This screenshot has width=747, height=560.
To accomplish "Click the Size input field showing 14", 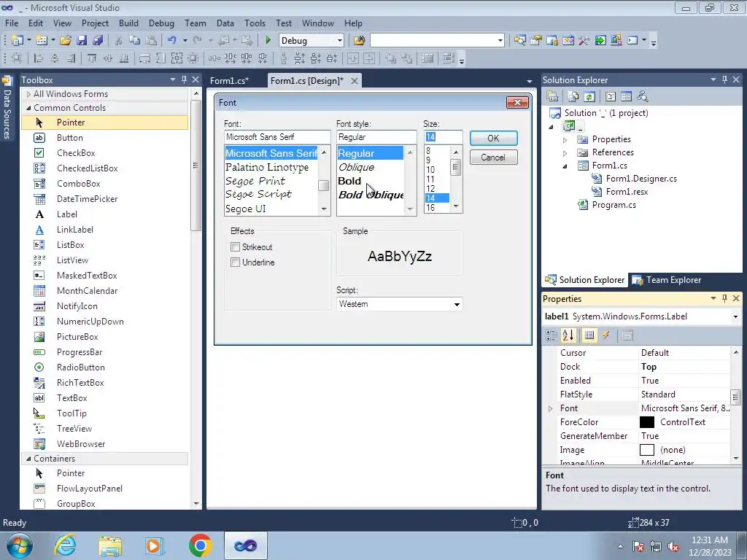I will (x=443, y=137).
